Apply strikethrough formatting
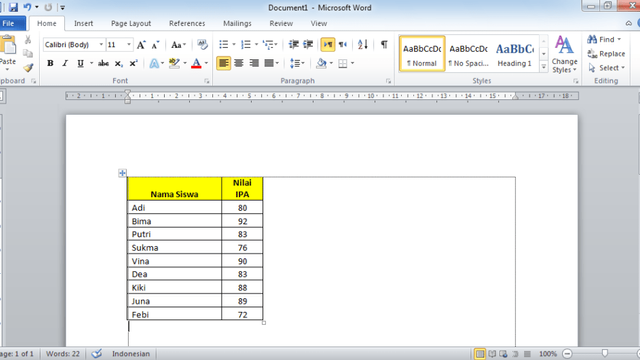 click(103, 63)
